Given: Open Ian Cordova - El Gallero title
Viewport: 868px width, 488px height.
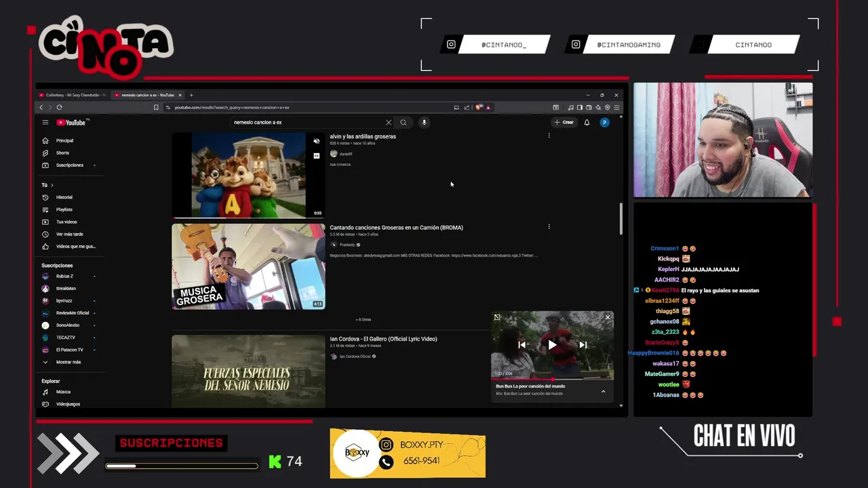Looking at the screenshot, I should click(x=384, y=339).
